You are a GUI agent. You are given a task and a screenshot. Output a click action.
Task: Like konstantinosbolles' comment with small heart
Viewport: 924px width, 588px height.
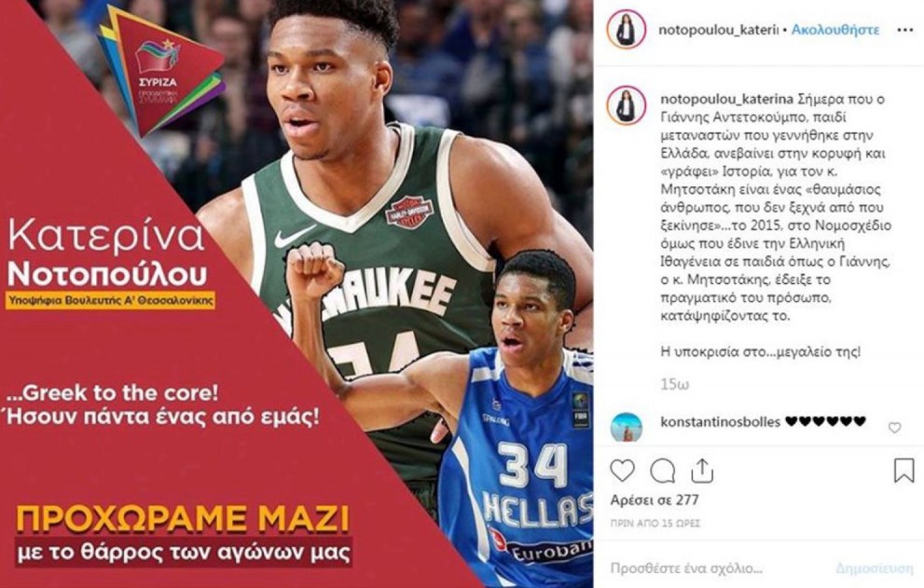tap(894, 428)
